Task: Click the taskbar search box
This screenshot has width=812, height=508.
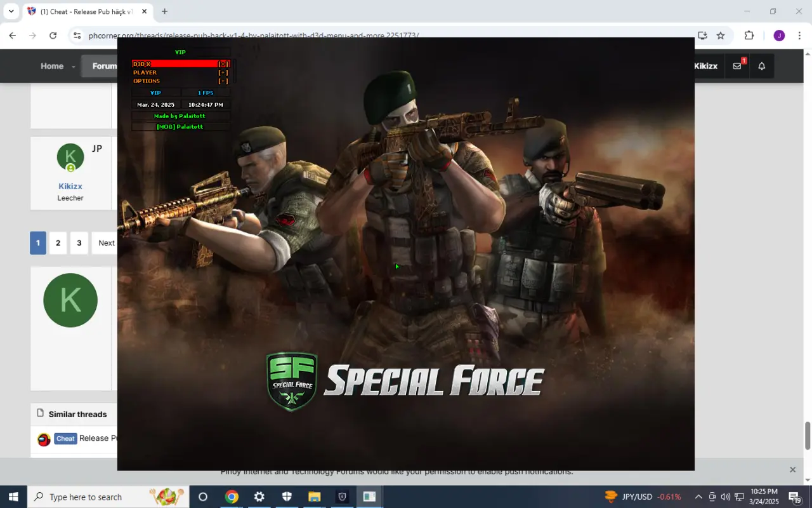Action: point(108,497)
